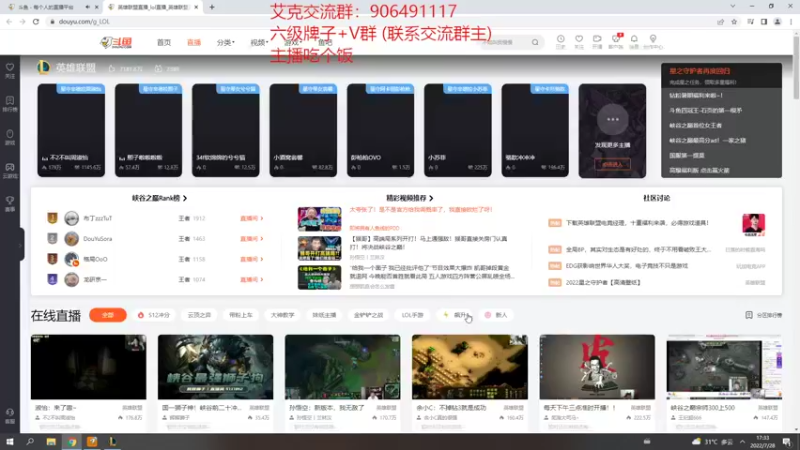Screen dimensions: 800x450
Task: Click the search magnifier icon
Action: (x=535, y=42)
